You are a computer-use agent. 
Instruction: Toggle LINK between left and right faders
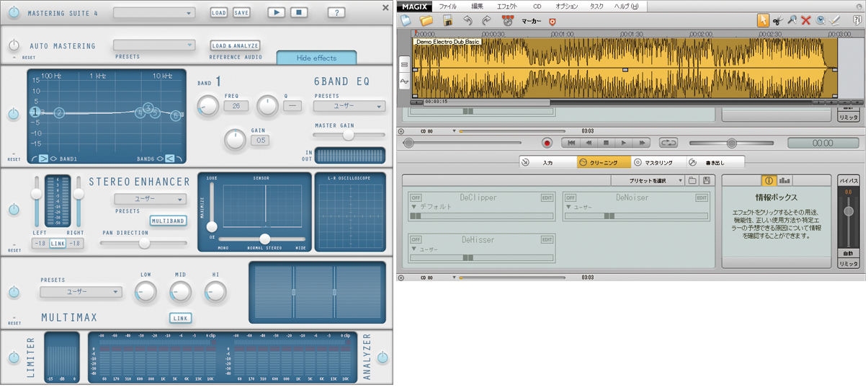click(x=58, y=244)
